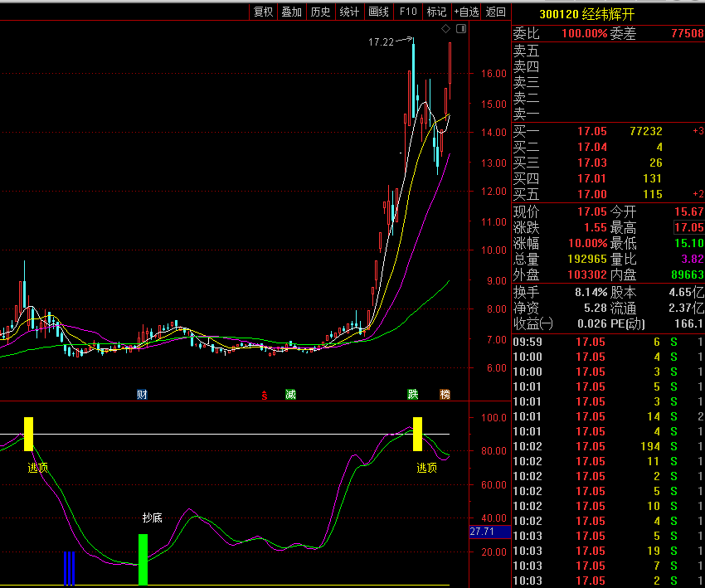Select the 买一 17.05 bid row

click(x=608, y=131)
